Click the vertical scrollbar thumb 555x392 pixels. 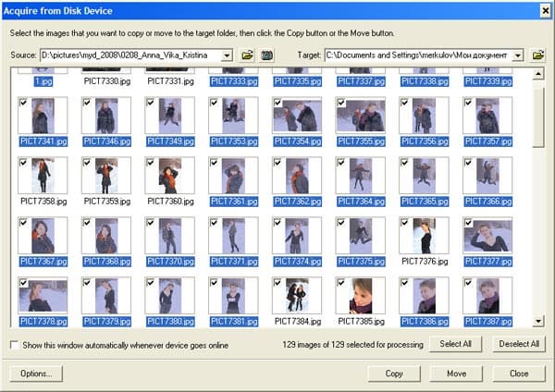[538, 116]
